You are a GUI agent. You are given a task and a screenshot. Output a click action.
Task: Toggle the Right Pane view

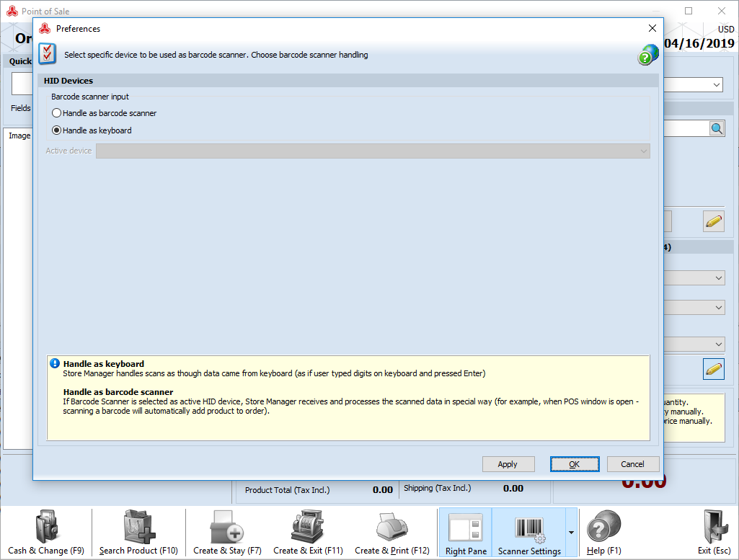coord(466,533)
